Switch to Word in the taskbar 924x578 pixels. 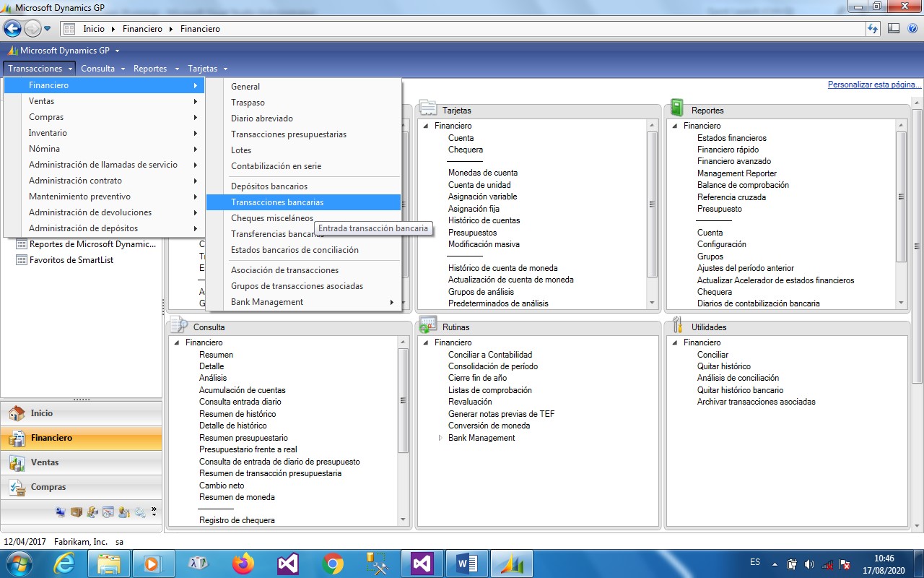tap(467, 563)
